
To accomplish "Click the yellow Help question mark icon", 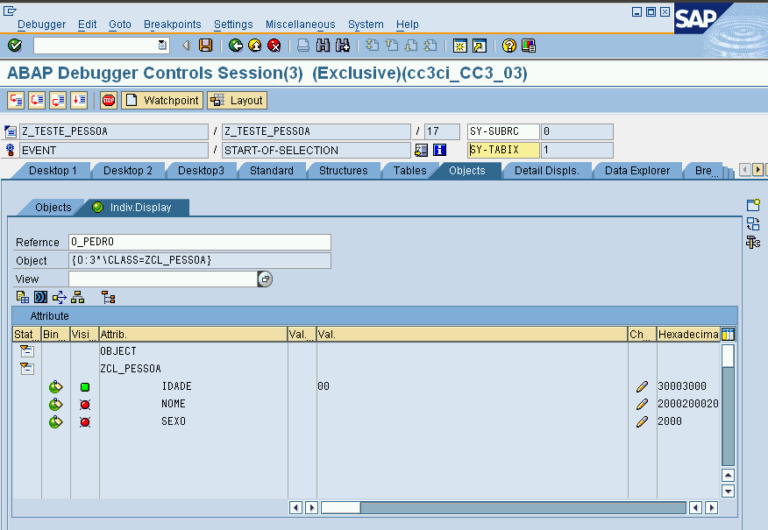I will [509, 45].
